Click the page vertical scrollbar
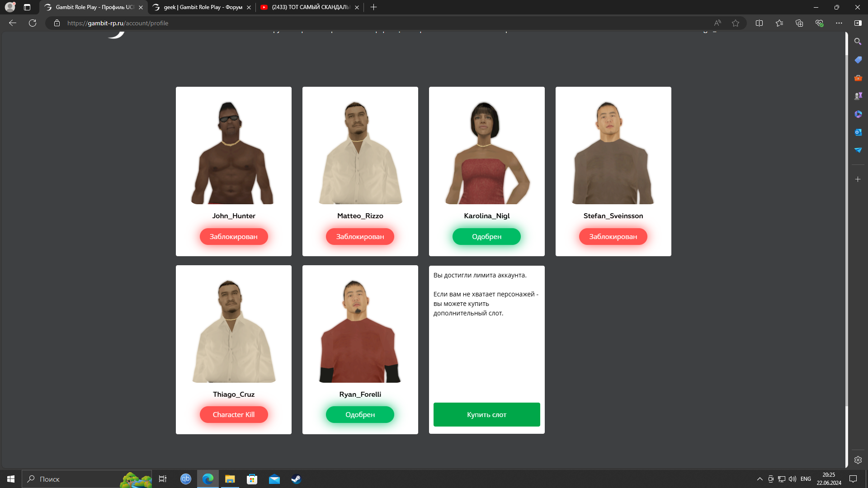868x488 pixels. 846,226
